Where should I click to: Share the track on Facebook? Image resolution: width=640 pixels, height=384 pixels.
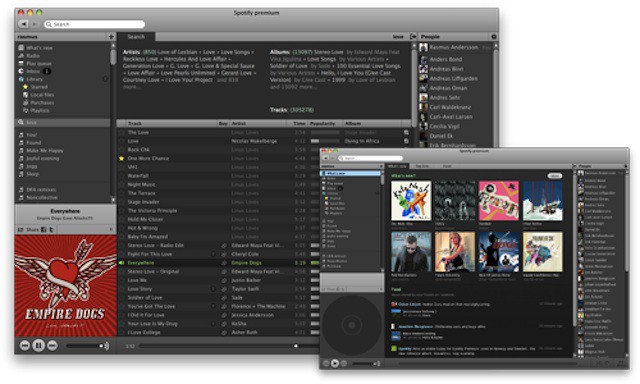click(x=44, y=230)
